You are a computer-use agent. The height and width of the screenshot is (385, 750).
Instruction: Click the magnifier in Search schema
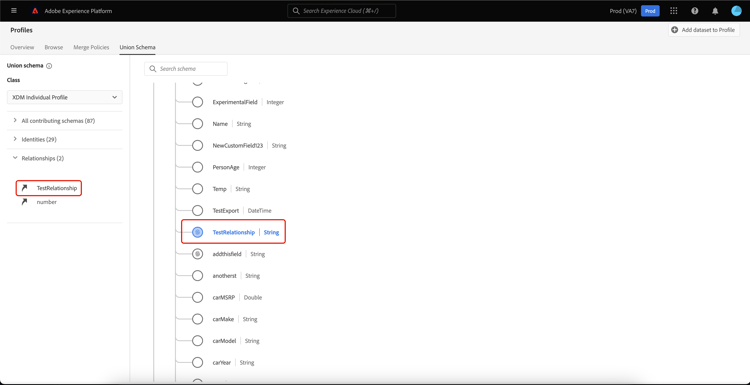click(153, 69)
